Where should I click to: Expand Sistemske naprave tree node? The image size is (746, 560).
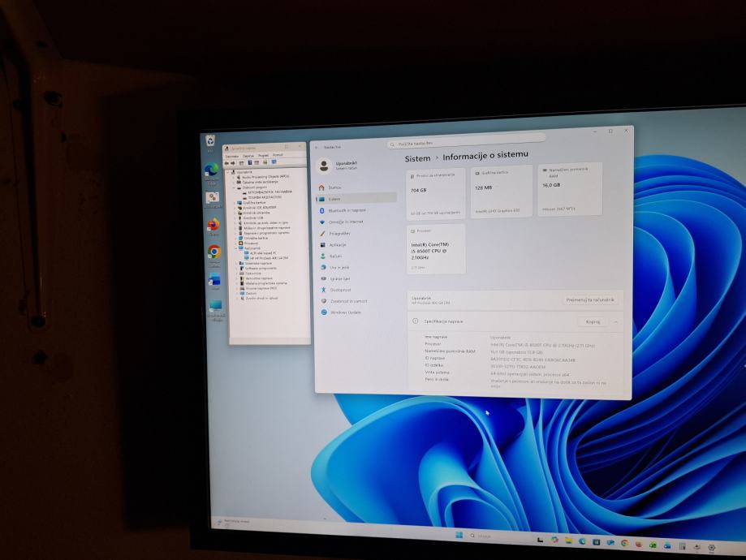[x=236, y=264]
